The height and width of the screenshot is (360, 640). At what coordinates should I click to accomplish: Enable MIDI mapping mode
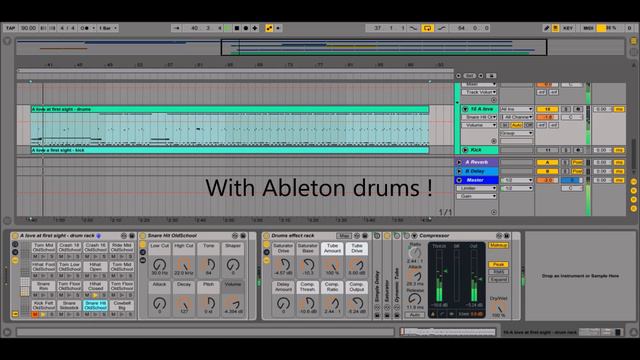click(588, 28)
